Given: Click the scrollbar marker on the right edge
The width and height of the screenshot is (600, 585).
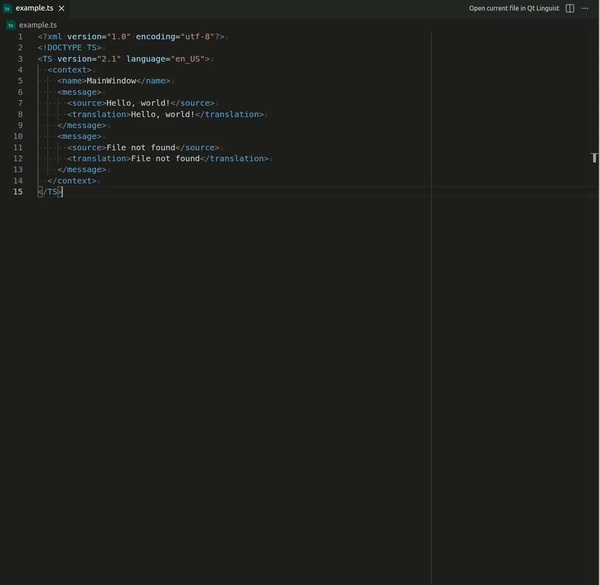Looking at the screenshot, I should click(594, 158).
